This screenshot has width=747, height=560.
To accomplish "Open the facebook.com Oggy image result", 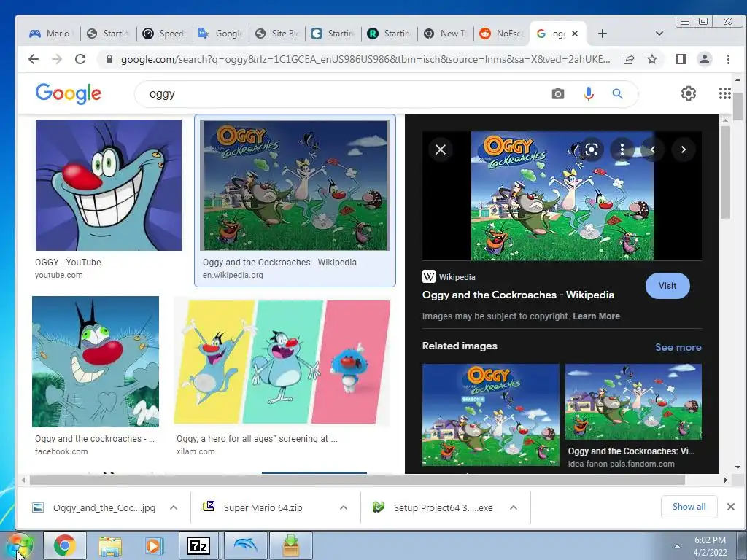I will [96, 362].
